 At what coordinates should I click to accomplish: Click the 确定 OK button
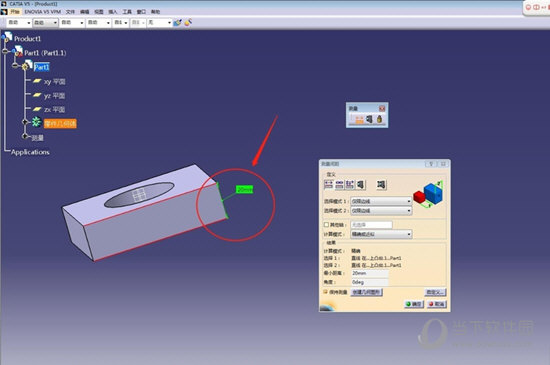[414, 304]
